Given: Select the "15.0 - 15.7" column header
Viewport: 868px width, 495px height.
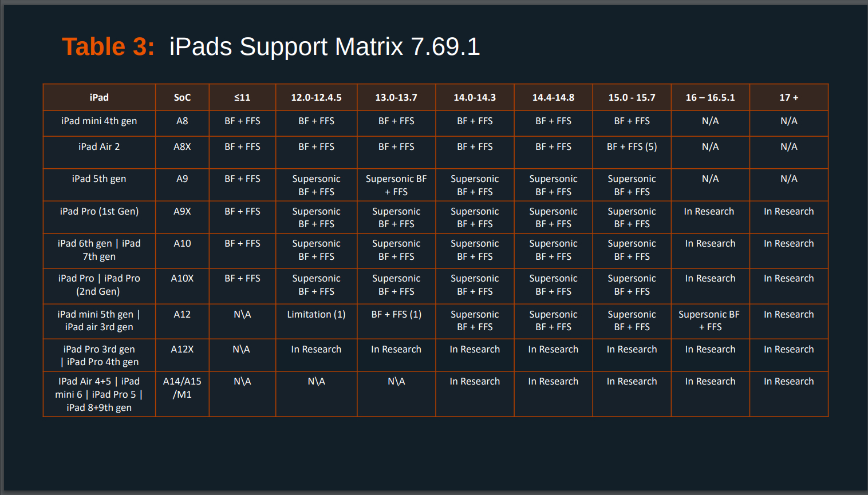Looking at the screenshot, I should point(632,97).
